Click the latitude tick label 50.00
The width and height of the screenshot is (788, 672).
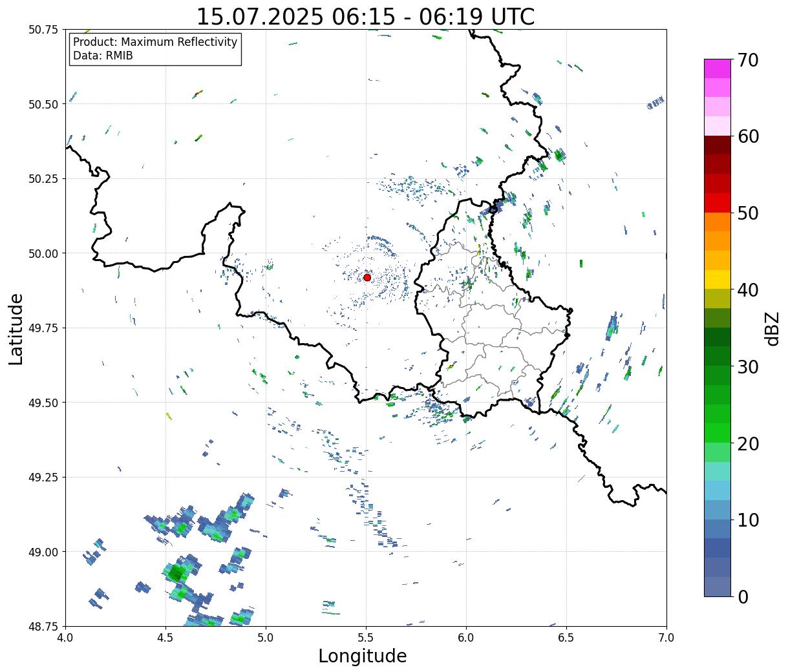(43, 253)
